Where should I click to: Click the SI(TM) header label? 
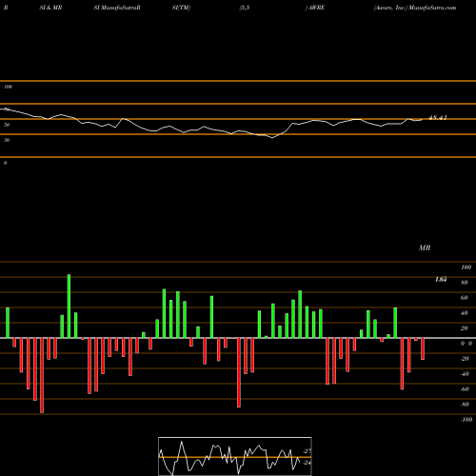pos(181,8)
